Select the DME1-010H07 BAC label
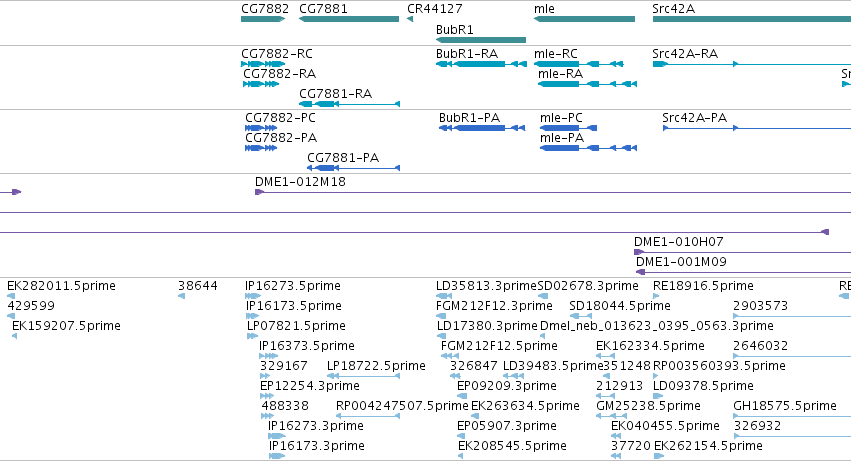The width and height of the screenshot is (851, 461). click(678, 242)
